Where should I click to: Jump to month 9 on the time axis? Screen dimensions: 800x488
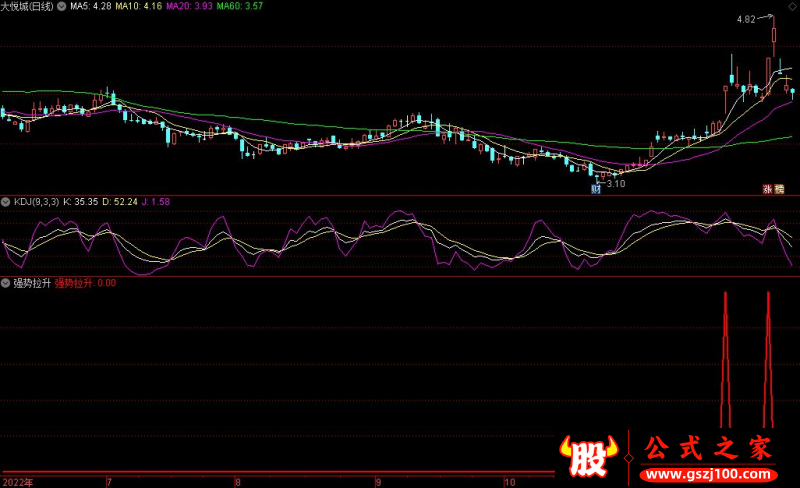(379, 481)
